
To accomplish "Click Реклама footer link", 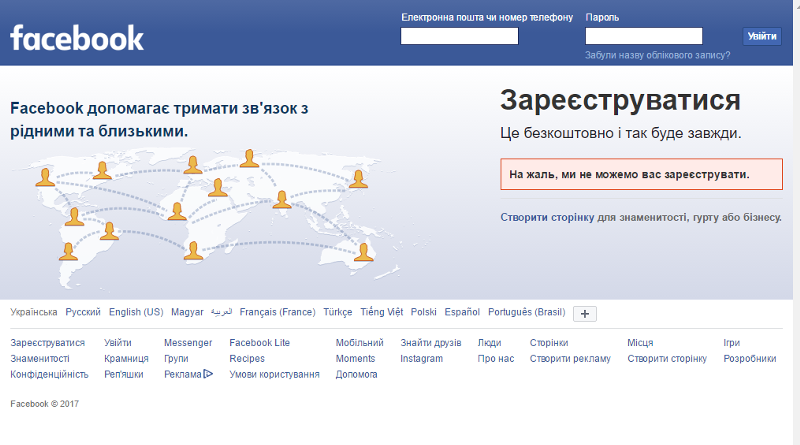I will (183, 375).
